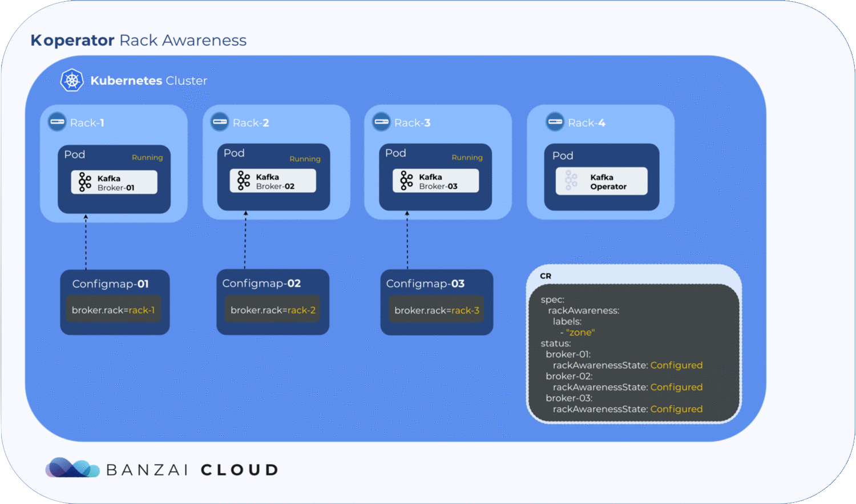This screenshot has height=504, width=856.
Task: Click the Rack-1 label
Action: click(x=87, y=123)
